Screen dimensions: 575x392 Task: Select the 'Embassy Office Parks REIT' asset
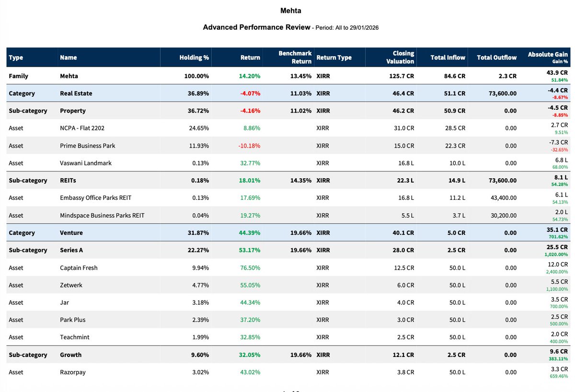point(96,197)
